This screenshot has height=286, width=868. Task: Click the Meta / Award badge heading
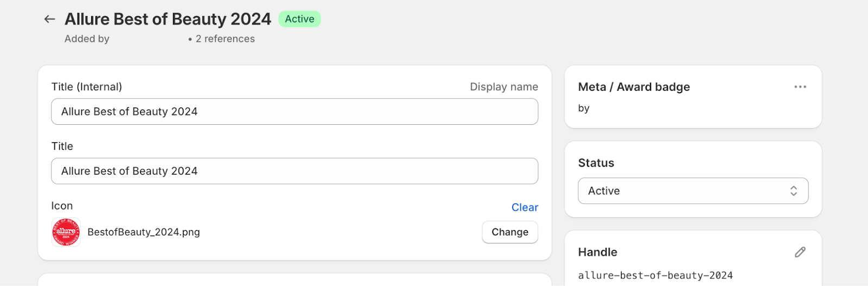click(x=634, y=87)
